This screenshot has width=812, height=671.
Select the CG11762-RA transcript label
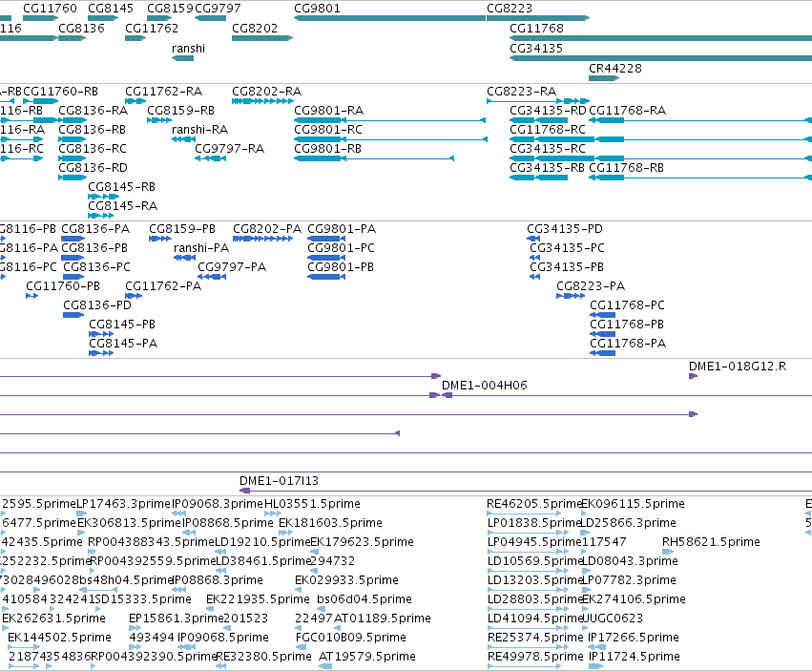pos(164,92)
